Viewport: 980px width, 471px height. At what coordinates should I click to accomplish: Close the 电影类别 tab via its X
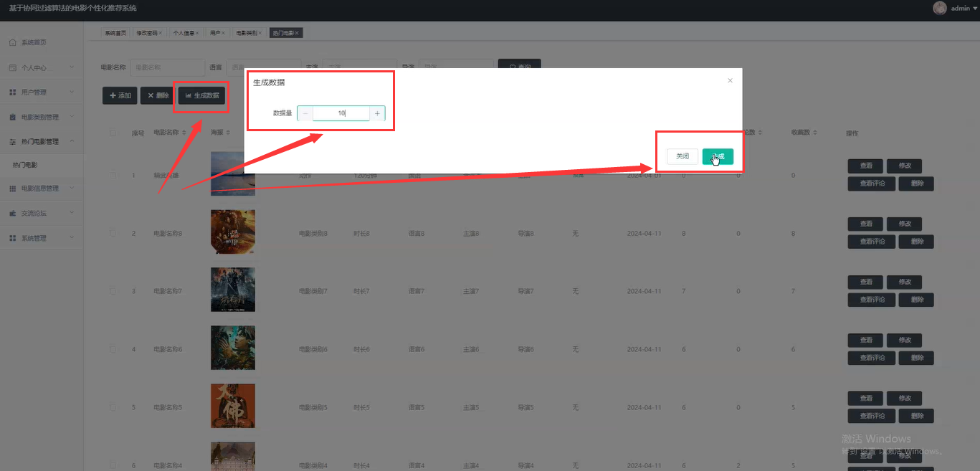pyautogui.click(x=260, y=33)
